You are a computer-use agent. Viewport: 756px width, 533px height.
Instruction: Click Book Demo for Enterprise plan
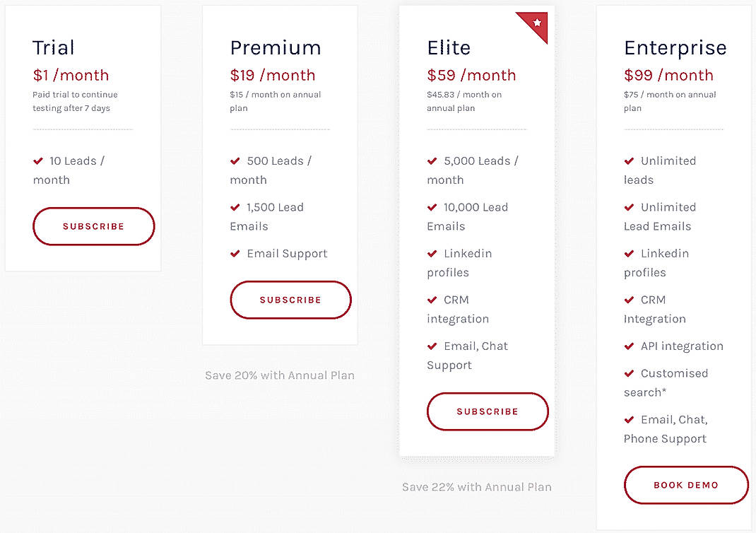click(x=685, y=485)
